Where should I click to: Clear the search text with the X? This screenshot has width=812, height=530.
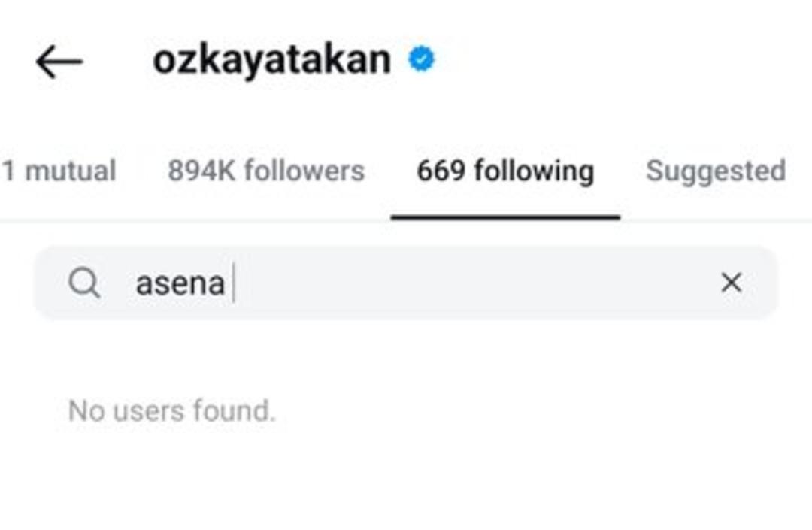coord(732,283)
